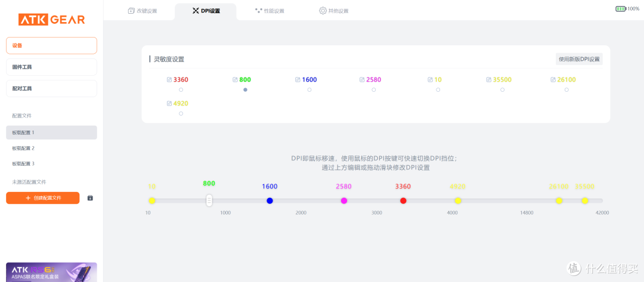Open 配对工具 in the sidebar
The image size is (644, 282).
pos(51,88)
